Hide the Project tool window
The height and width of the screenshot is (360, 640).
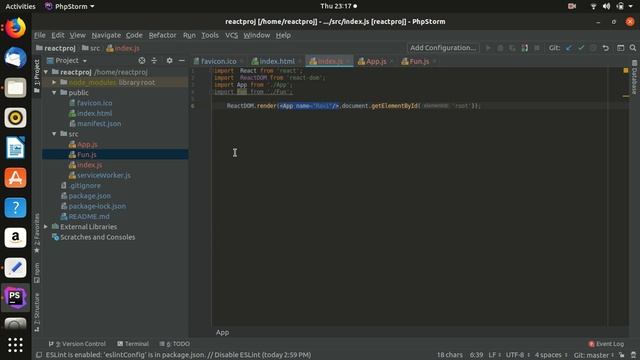(182, 60)
